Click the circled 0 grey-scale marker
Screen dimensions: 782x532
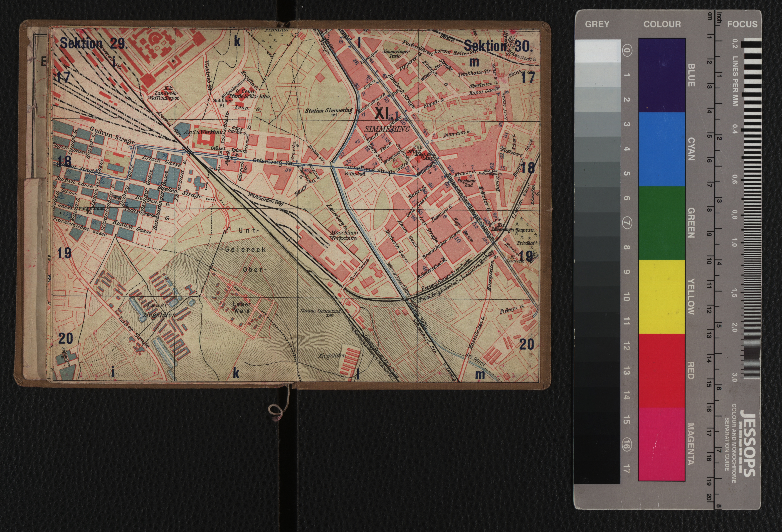click(x=627, y=50)
